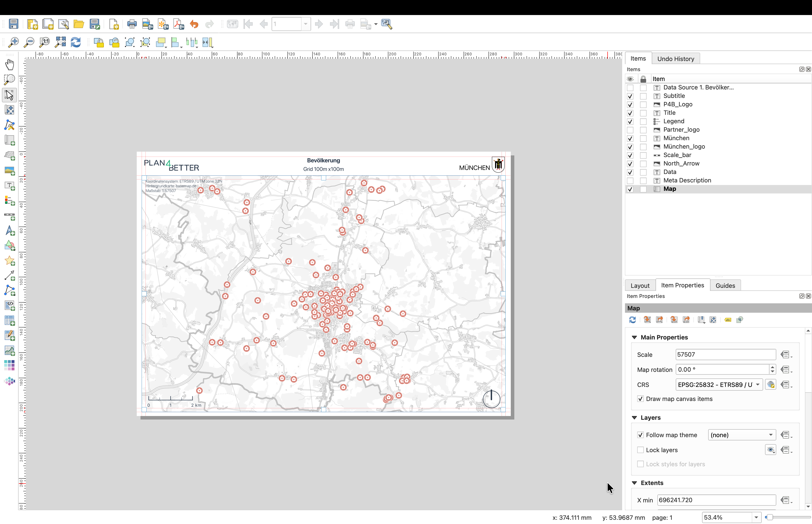Select the Select/Move item arrow tool

click(10, 95)
